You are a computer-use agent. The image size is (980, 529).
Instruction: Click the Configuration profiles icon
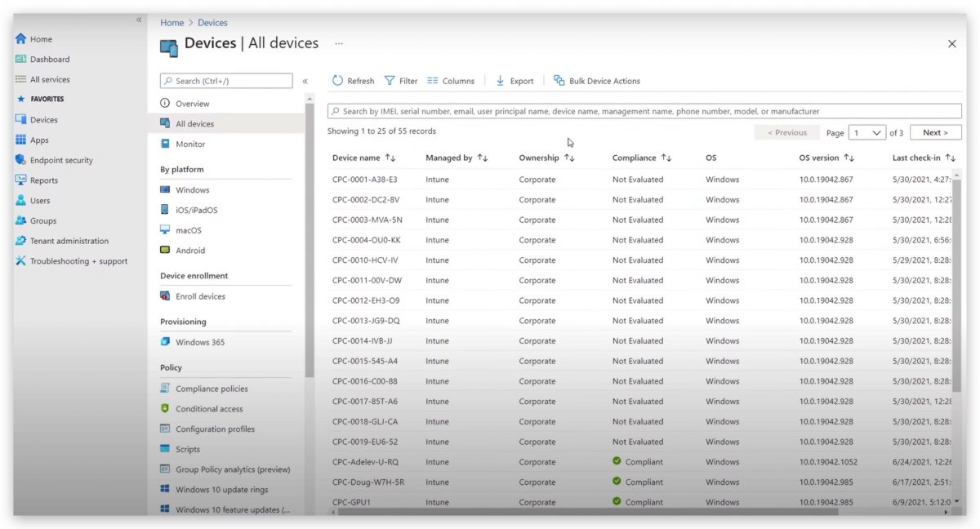[x=165, y=429]
